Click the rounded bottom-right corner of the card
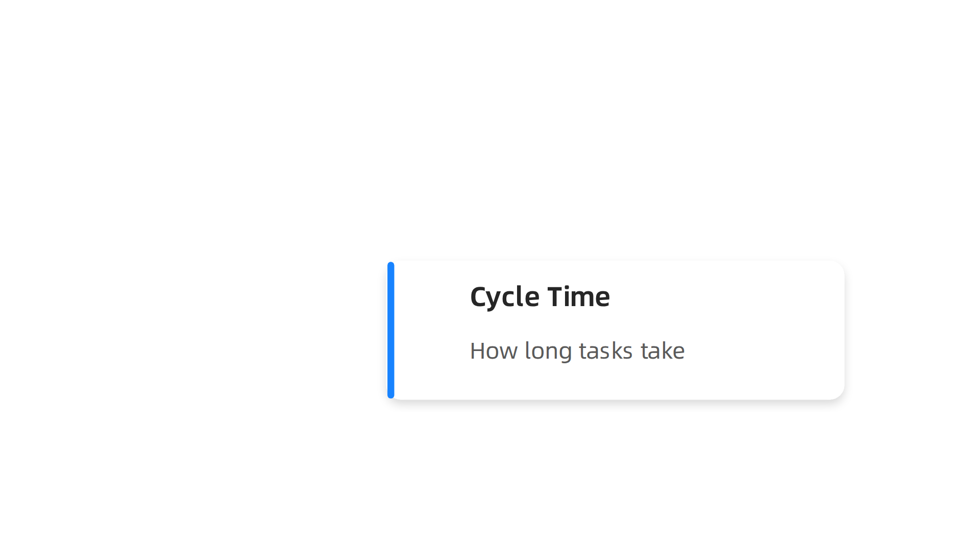 pyautogui.click(x=837, y=392)
